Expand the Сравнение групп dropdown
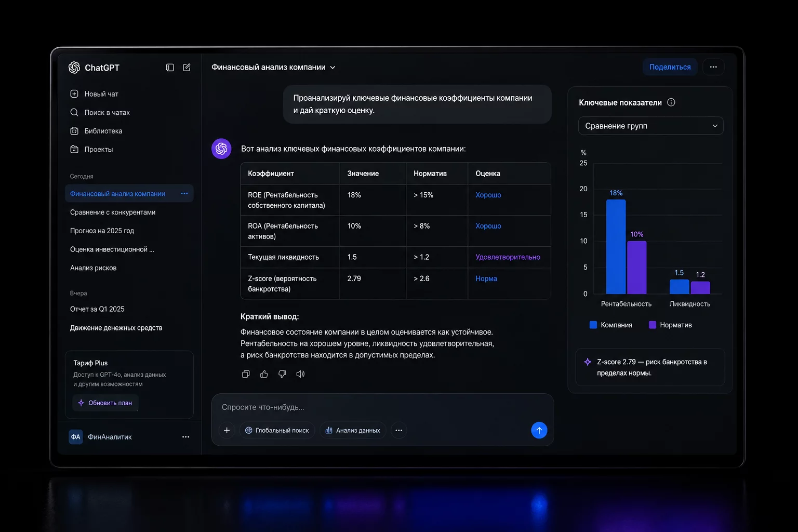Image resolution: width=798 pixels, height=532 pixels. point(650,126)
